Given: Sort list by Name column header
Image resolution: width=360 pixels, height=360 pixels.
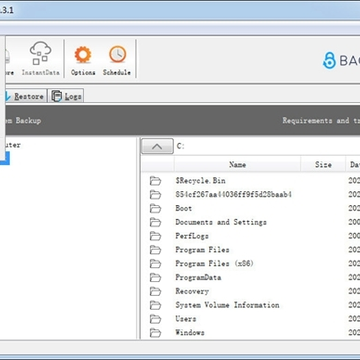Looking at the screenshot, I should 237,164.
